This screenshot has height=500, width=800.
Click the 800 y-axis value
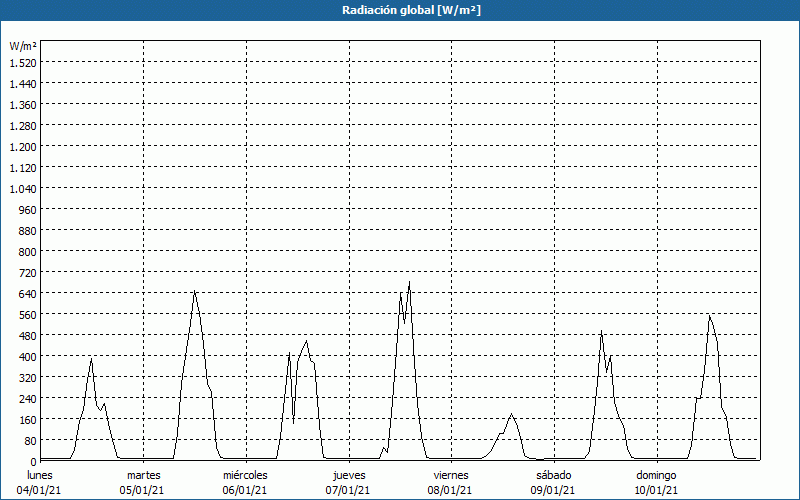[28, 252]
